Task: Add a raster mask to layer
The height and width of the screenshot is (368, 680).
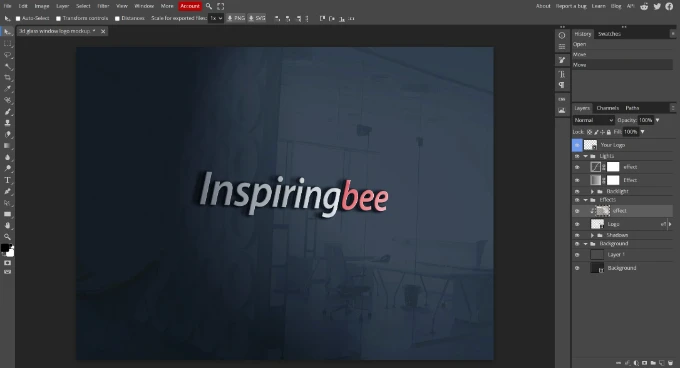Action: (x=644, y=363)
